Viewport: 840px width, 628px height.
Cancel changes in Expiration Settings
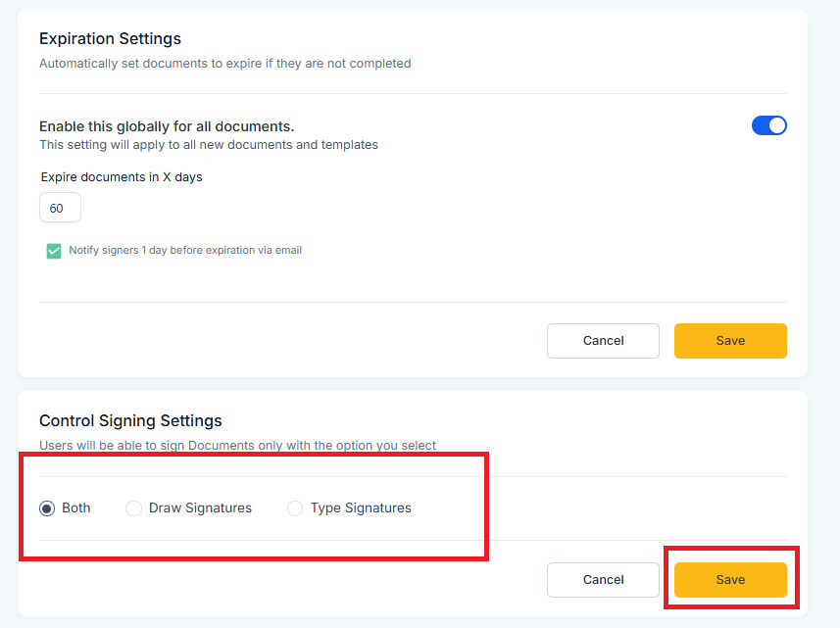[x=603, y=341]
